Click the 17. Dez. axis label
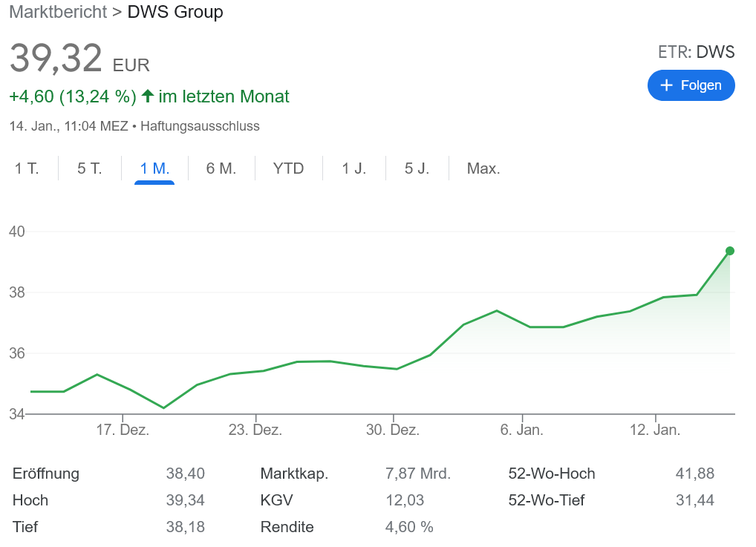Viewport: 756px width, 547px height. pyautogui.click(x=123, y=430)
